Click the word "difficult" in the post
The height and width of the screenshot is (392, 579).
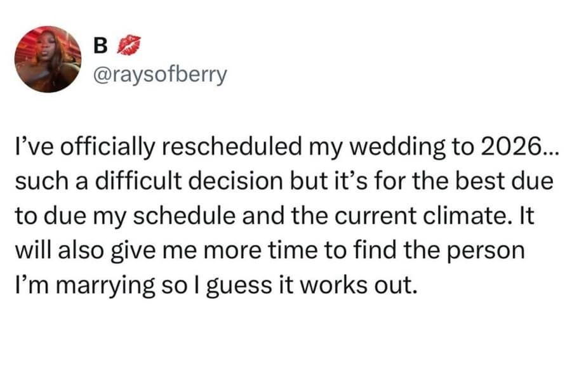pyautogui.click(x=140, y=182)
